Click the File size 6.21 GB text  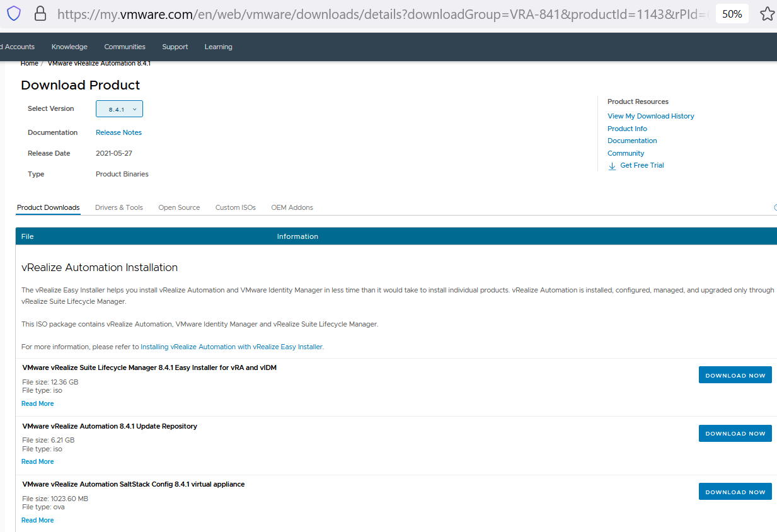coord(49,440)
